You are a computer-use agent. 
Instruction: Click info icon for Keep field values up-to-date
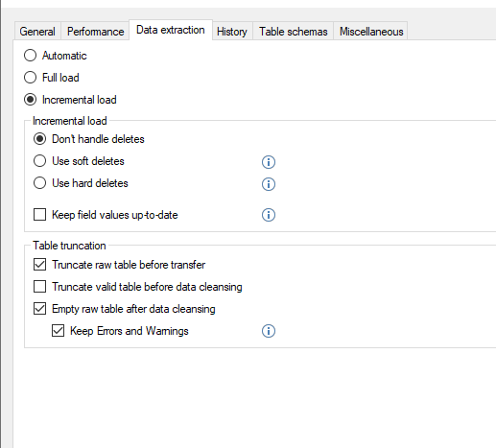click(269, 215)
